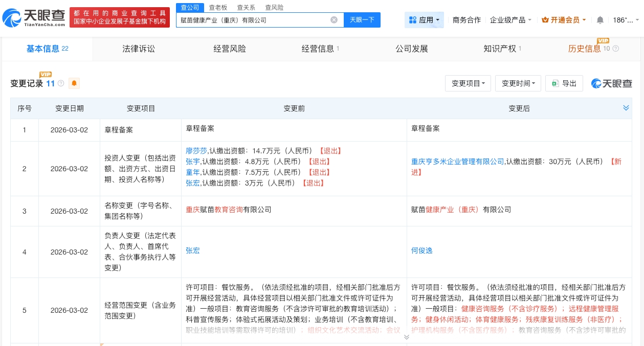Select the 知识产权 tab
The image size is (644, 346).
(x=502, y=49)
